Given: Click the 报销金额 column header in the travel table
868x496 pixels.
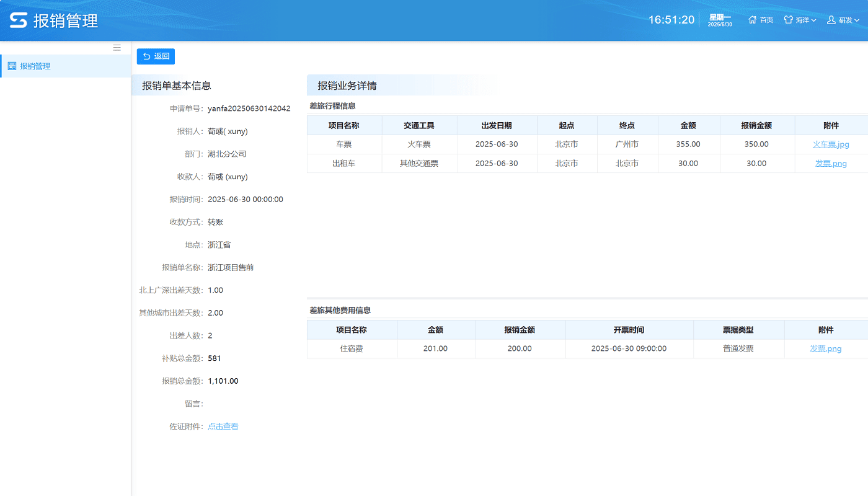Looking at the screenshot, I should coord(756,125).
